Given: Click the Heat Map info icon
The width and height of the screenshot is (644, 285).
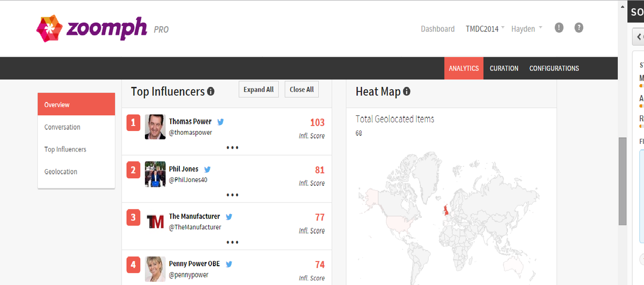Looking at the screenshot, I should click(406, 92).
